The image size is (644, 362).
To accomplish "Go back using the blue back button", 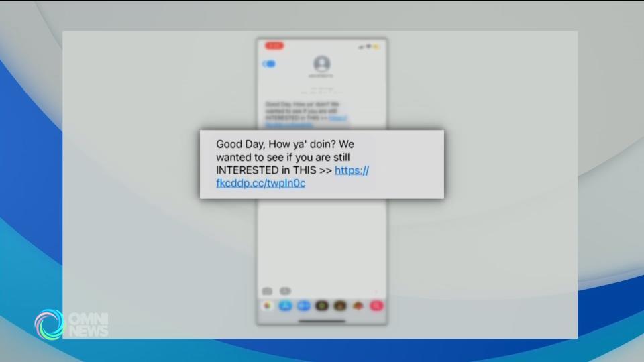I will [269, 64].
